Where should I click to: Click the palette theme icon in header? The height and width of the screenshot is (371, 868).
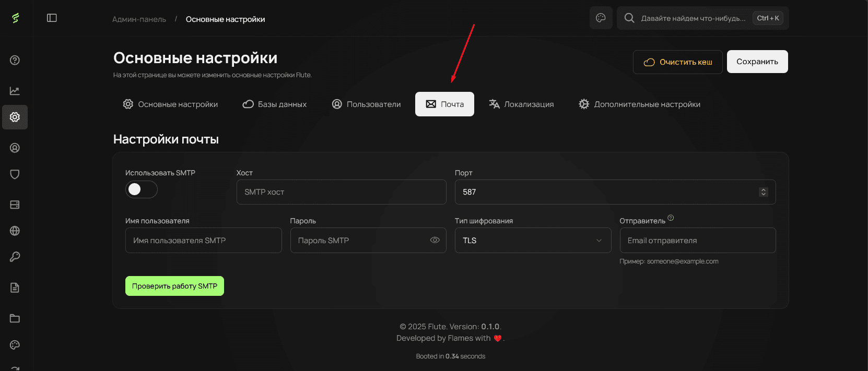(x=601, y=18)
